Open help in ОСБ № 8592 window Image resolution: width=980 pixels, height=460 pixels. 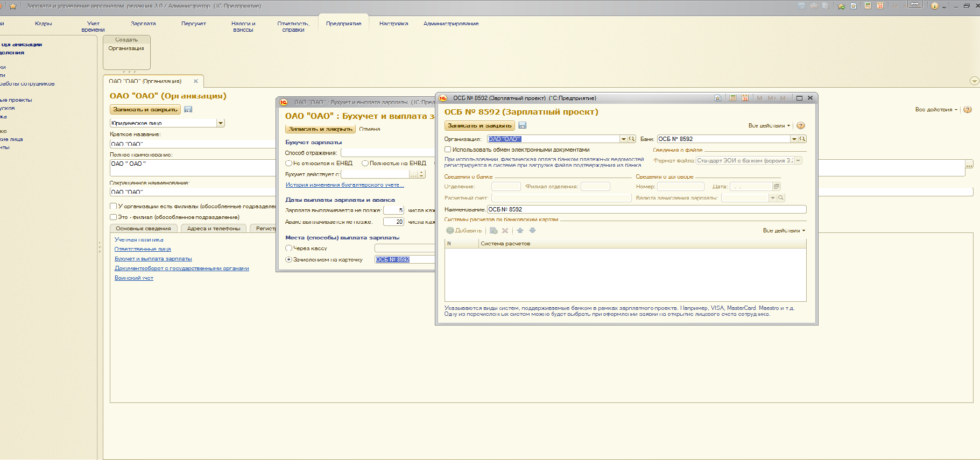click(801, 125)
